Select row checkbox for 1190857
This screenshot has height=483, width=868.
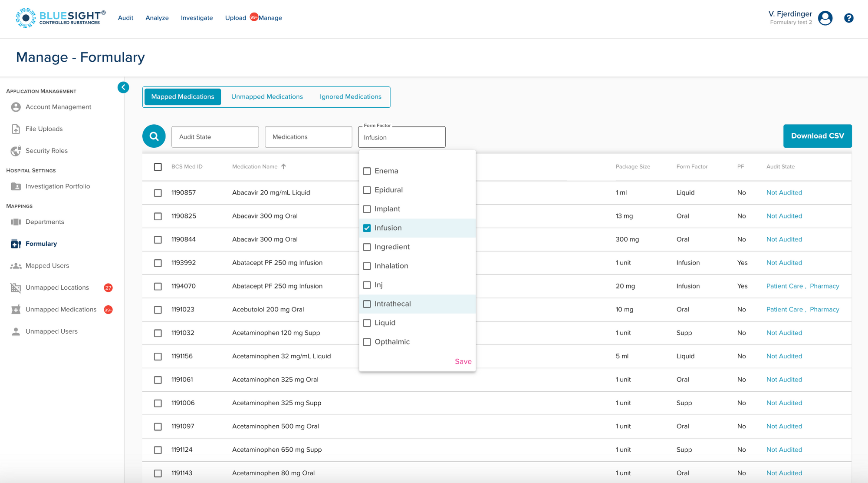point(158,193)
